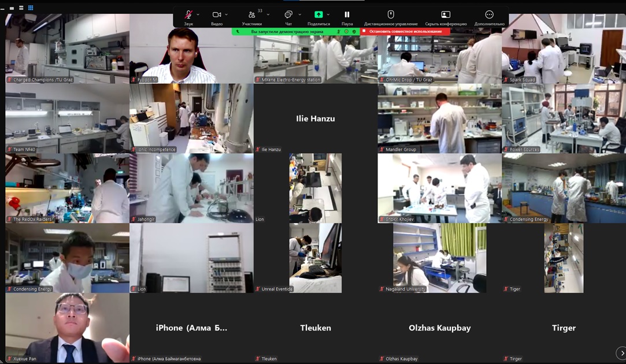Click the Olzhas Kaupbay name tile

[439, 328]
